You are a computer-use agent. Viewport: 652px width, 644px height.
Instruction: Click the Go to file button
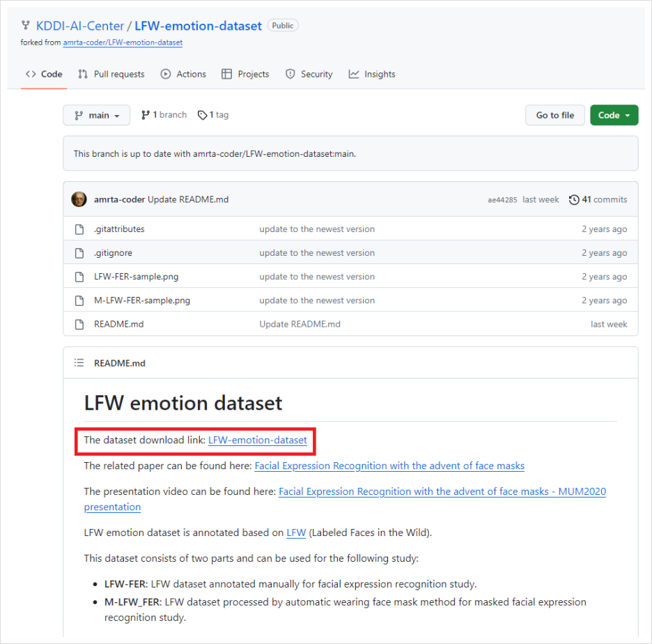click(x=554, y=115)
